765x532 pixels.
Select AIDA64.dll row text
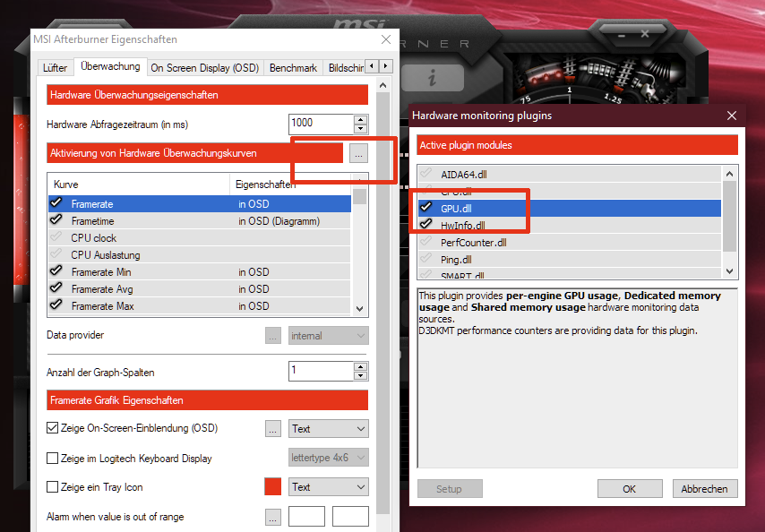pos(464,175)
